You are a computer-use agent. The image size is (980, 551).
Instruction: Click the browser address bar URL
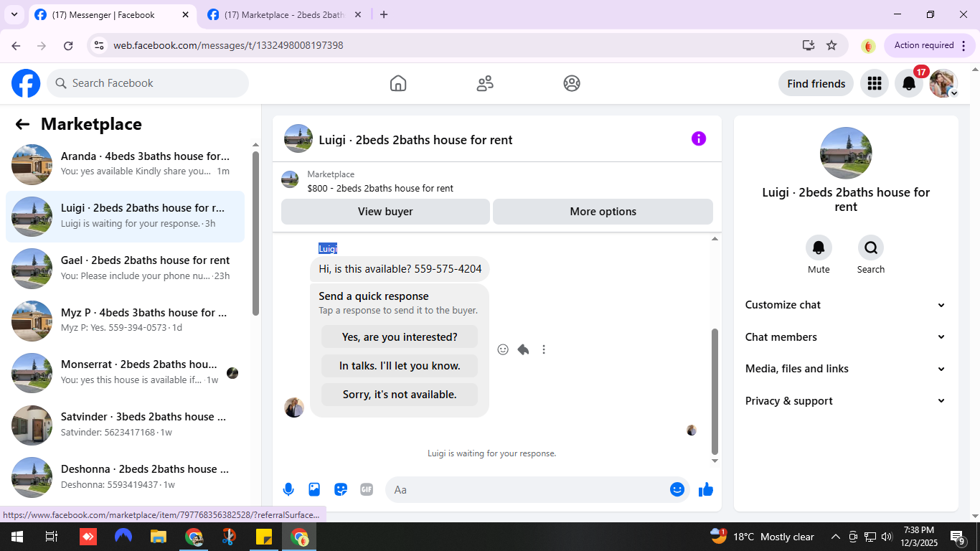[x=228, y=45]
